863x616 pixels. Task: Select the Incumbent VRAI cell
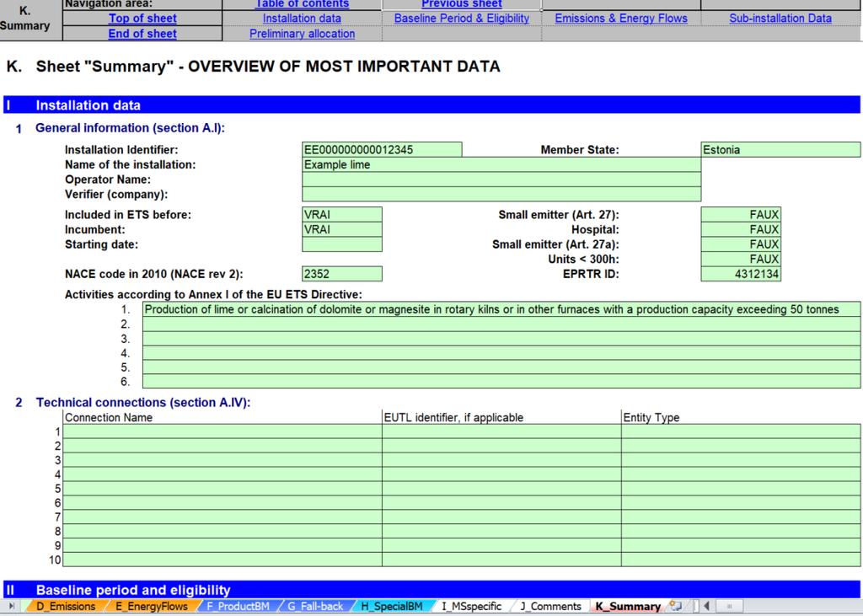coord(342,229)
